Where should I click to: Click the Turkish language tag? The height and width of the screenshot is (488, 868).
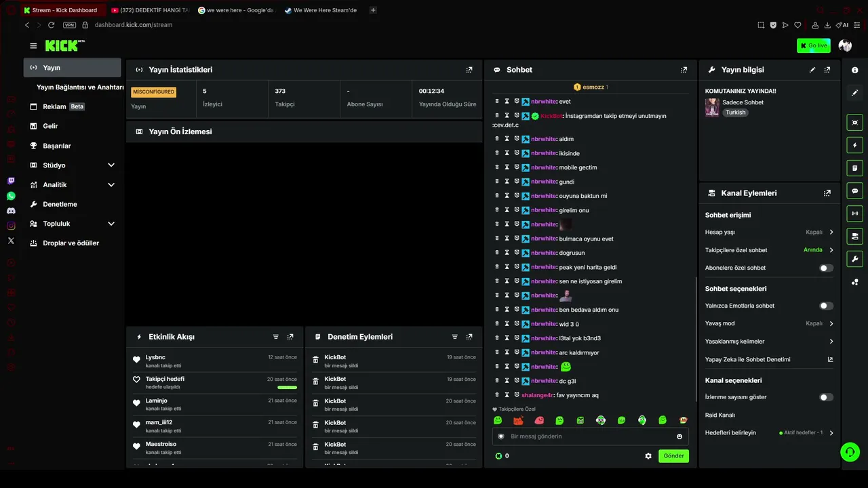736,113
